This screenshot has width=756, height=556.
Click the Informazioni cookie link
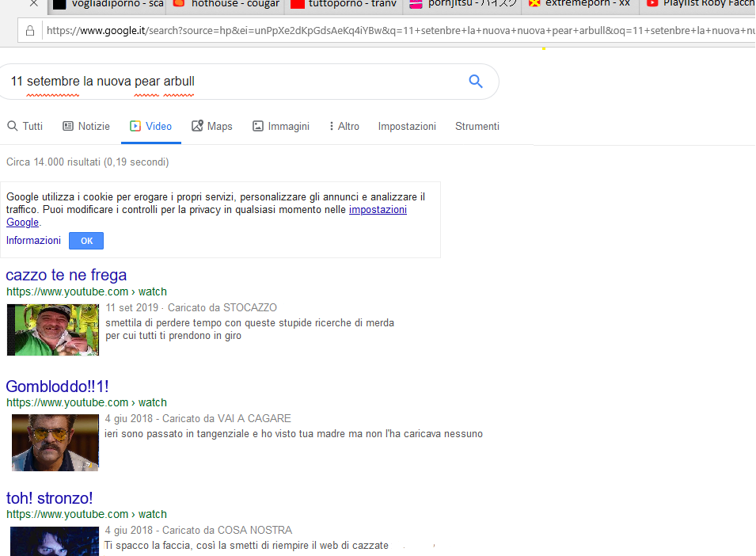[33, 241]
